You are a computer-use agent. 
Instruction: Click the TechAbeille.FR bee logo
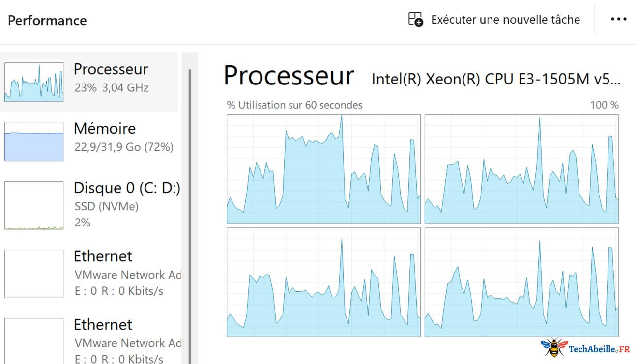click(x=554, y=347)
